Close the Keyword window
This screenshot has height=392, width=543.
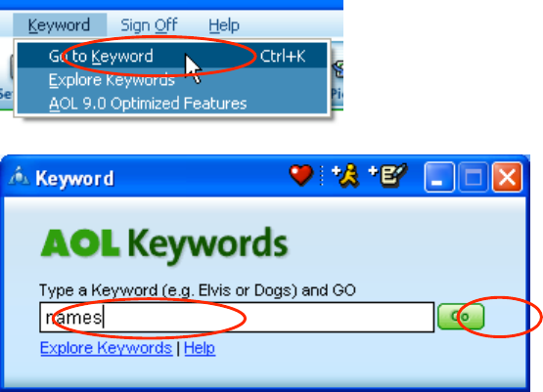click(x=508, y=177)
